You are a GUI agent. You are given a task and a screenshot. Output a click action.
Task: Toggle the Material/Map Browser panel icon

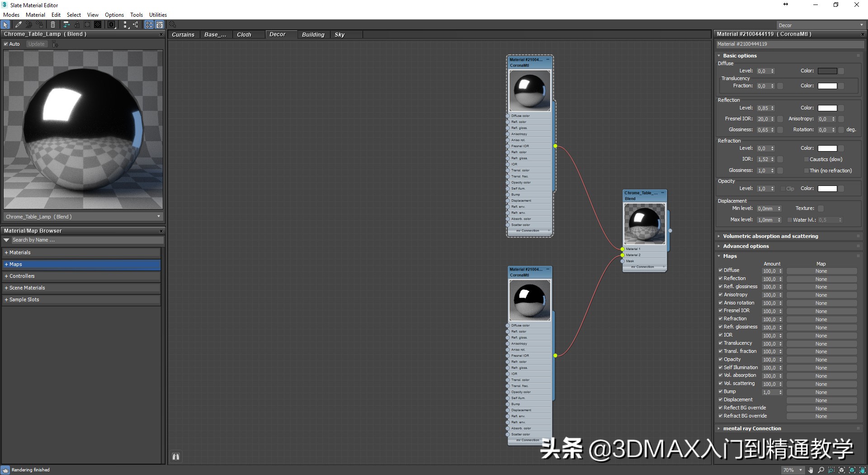pos(149,24)
